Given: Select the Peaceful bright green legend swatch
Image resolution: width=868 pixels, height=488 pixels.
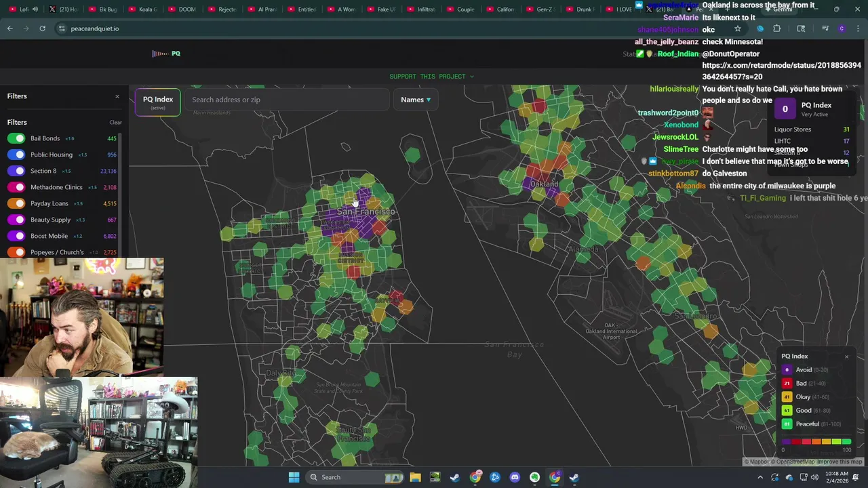Looking at the screenshot, I should point(787,424).
